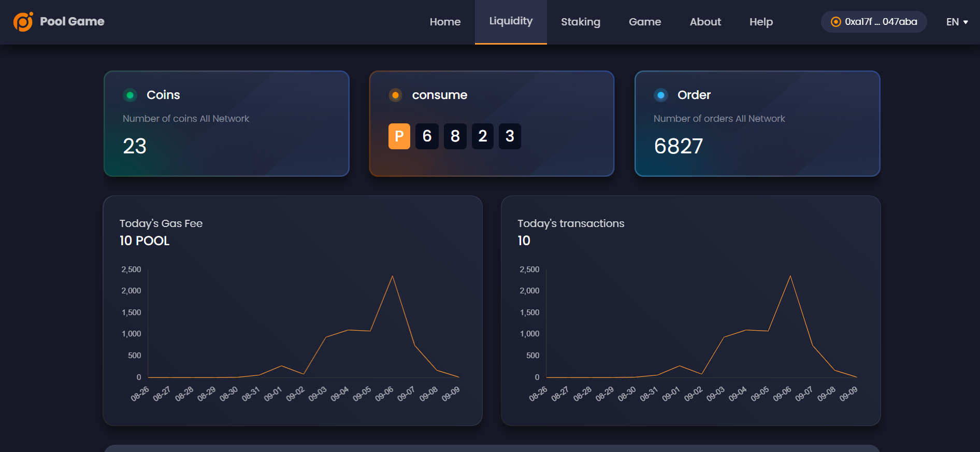Image resolution: width=980 pixels, height=452 pixels.
Task: Open the Help page
Action: (x=761, y=22)
